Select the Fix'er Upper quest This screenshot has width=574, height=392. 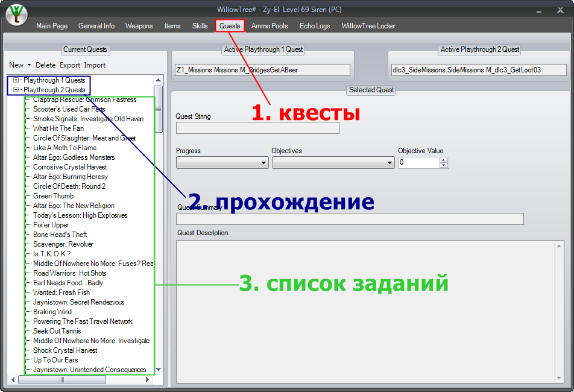coord(51,225)
